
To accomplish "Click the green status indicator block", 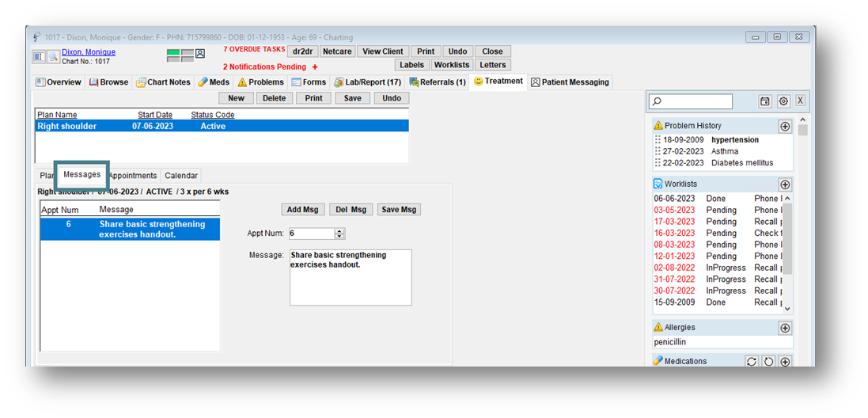I will point(173,52).
